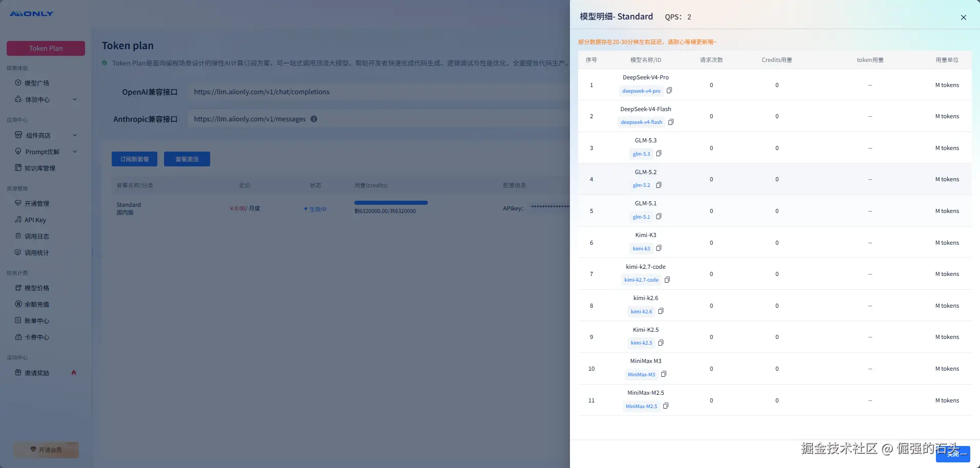Click the credits usage progress bar

(391, 203)
